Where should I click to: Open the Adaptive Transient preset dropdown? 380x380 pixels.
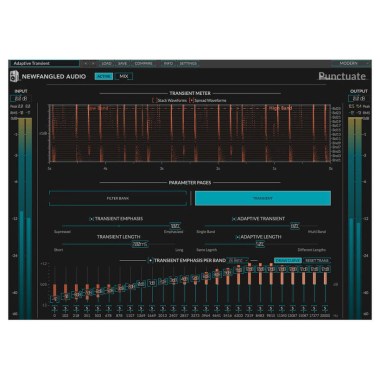tap(44, 63)
